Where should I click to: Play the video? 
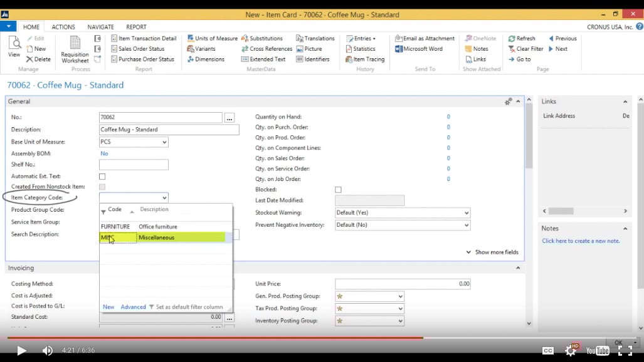coord(21,351)
